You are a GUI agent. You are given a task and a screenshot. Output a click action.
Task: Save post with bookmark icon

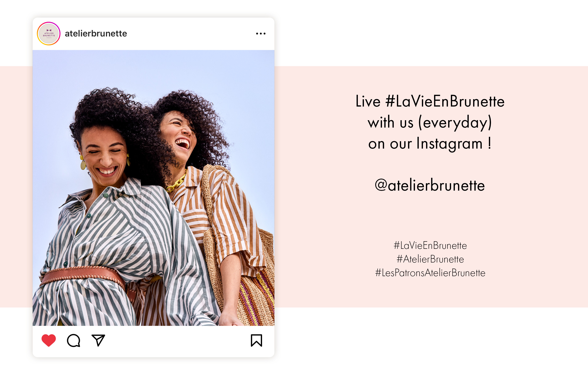(256, 340)
